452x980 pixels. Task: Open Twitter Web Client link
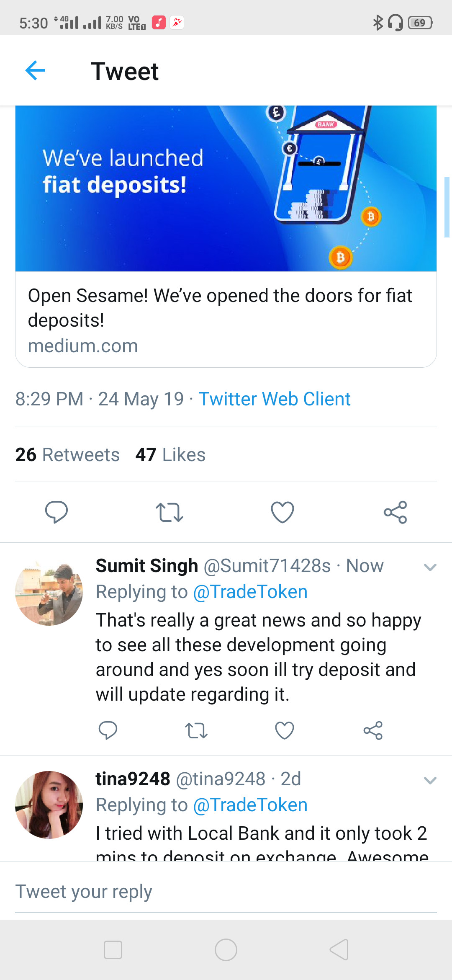[275, 399]
